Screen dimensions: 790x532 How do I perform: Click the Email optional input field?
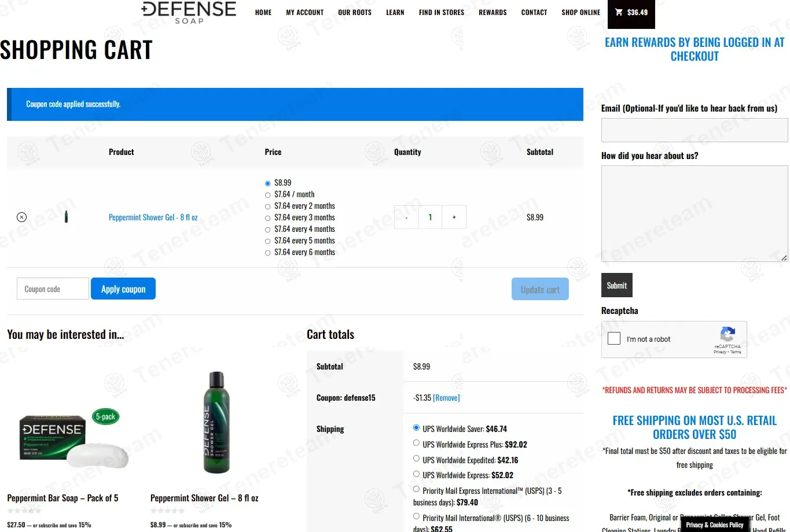694,130
